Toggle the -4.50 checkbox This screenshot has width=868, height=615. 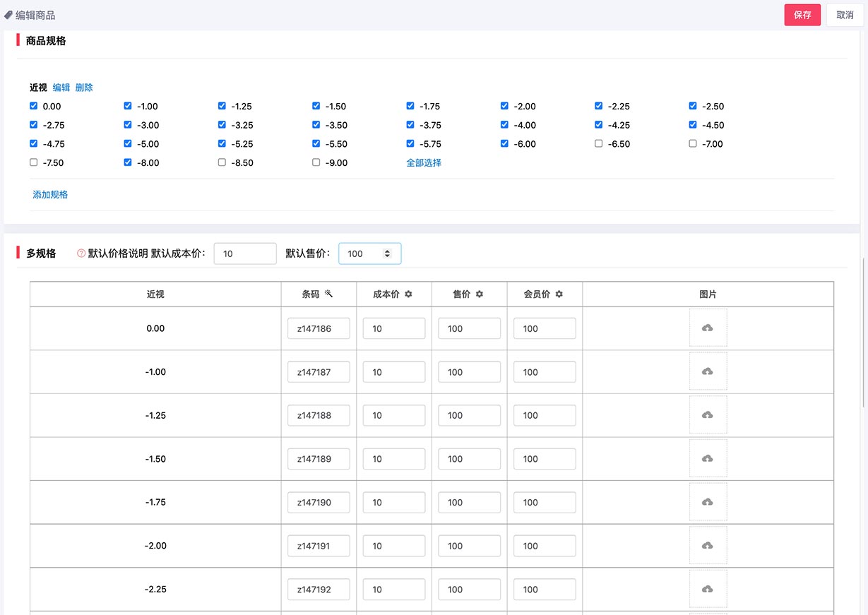[x=693, y=125]
